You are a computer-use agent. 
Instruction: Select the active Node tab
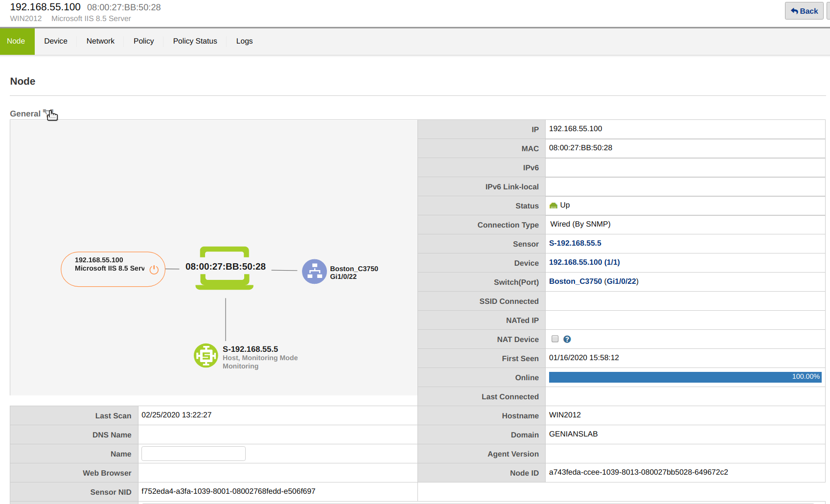pos(16,41)
